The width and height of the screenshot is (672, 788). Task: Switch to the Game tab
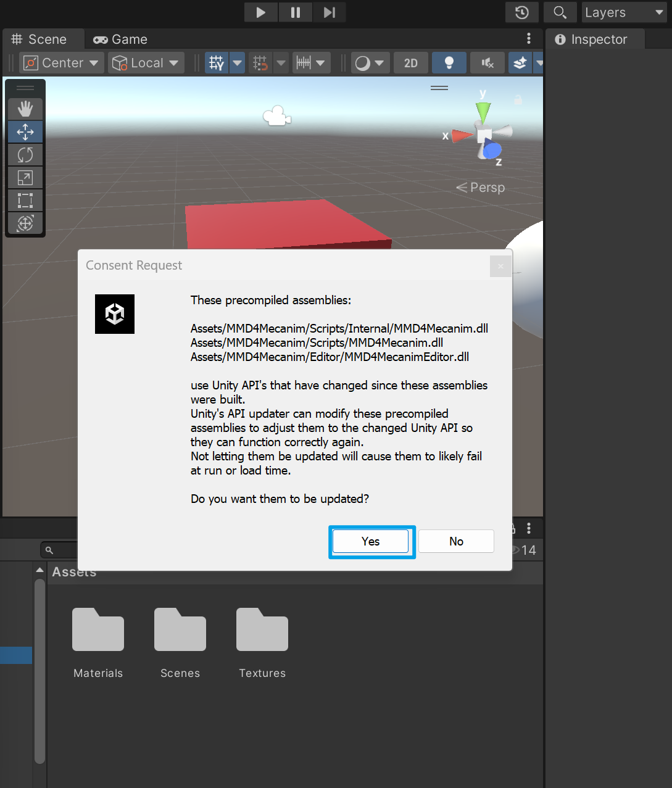[x=120, y=39]
